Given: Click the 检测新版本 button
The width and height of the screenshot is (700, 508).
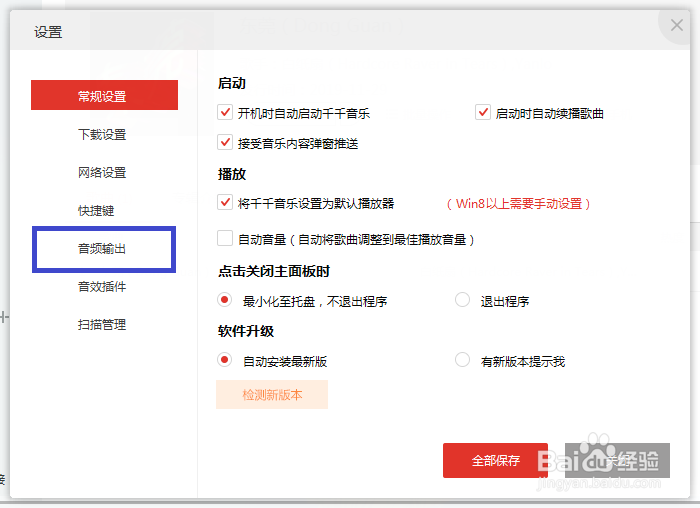Looking at the screenshot, I should (x=272, y=395).
